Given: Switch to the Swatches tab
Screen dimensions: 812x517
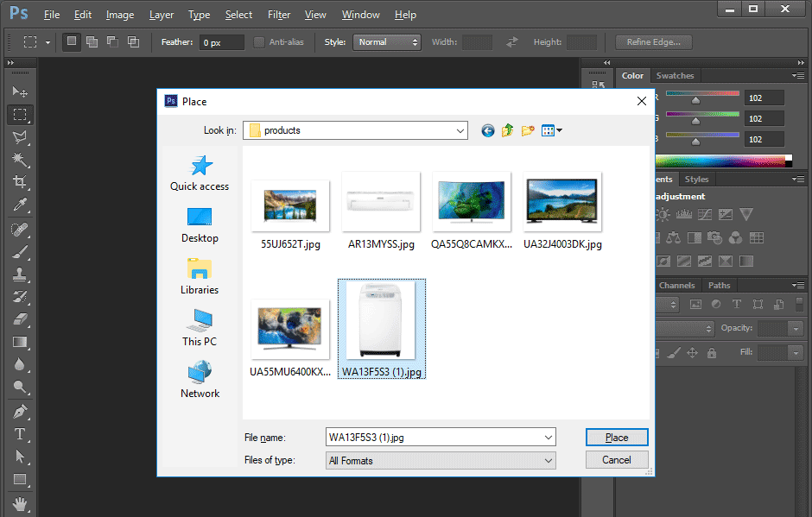Looking at the screenshot, I should click(675, 75).
